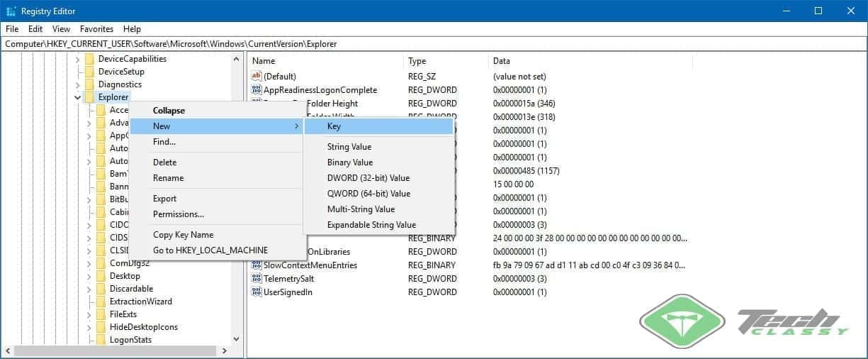Click the (Default) string value icon

click(257, 76)
